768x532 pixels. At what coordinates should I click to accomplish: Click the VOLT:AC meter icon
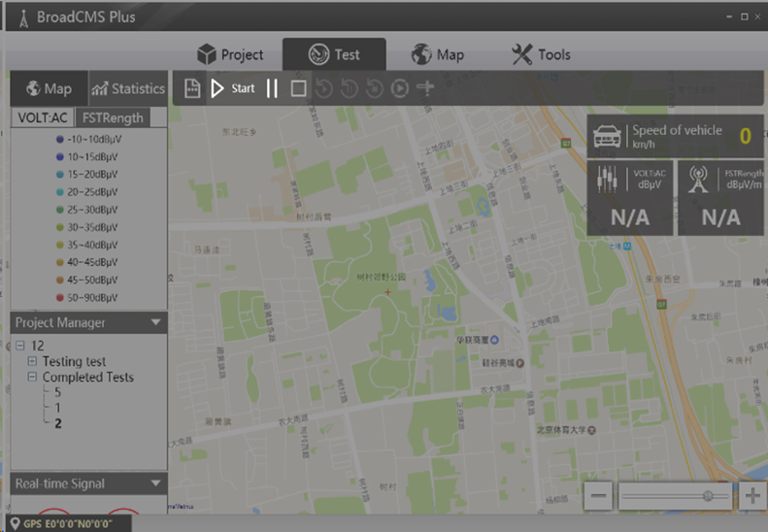point(609,181)
